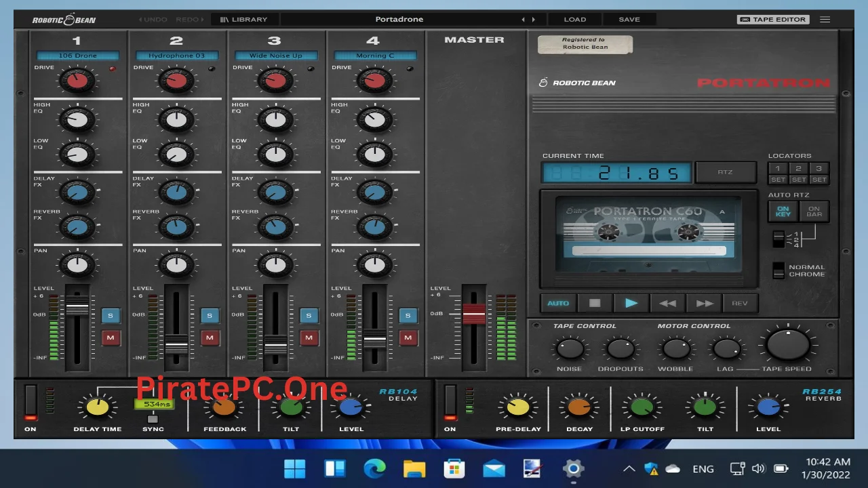
Task: Toggle the AUTO transport button
Action: pyautogui.click(x=558, y=303)
